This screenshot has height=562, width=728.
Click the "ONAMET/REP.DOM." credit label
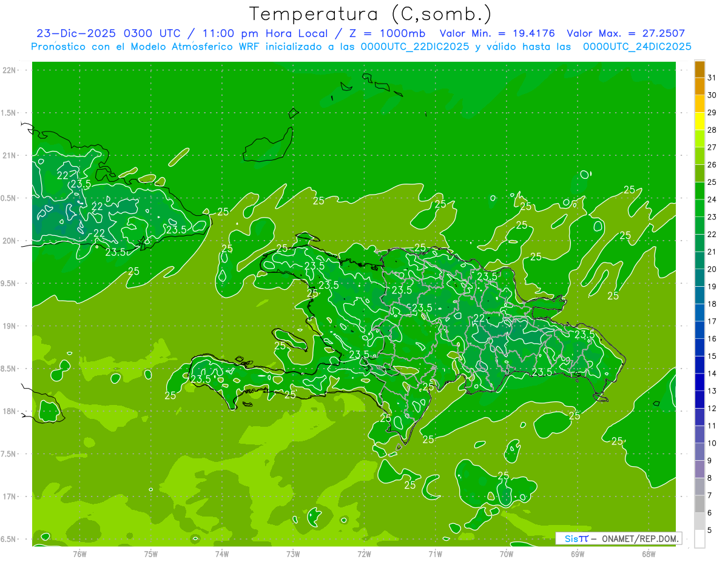coord(641,538)
